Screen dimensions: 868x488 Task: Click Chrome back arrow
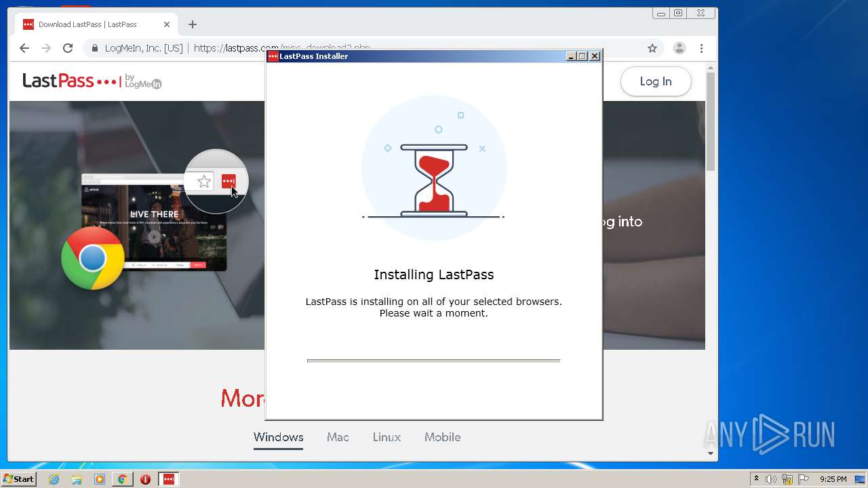pos(24,48)
